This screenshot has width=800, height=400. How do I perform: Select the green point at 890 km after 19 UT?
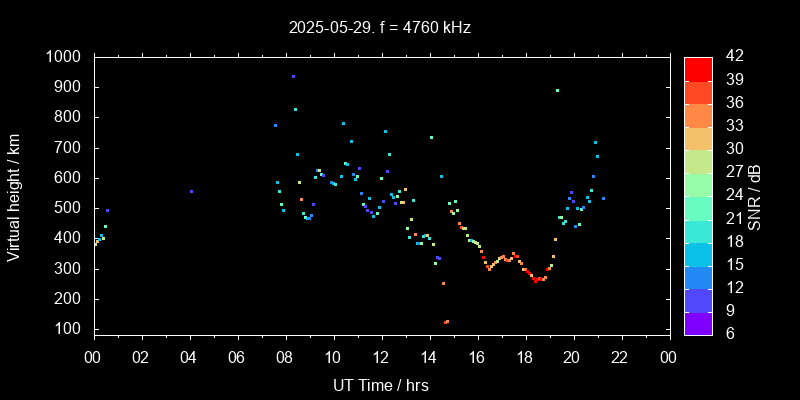tap(557, 90)
